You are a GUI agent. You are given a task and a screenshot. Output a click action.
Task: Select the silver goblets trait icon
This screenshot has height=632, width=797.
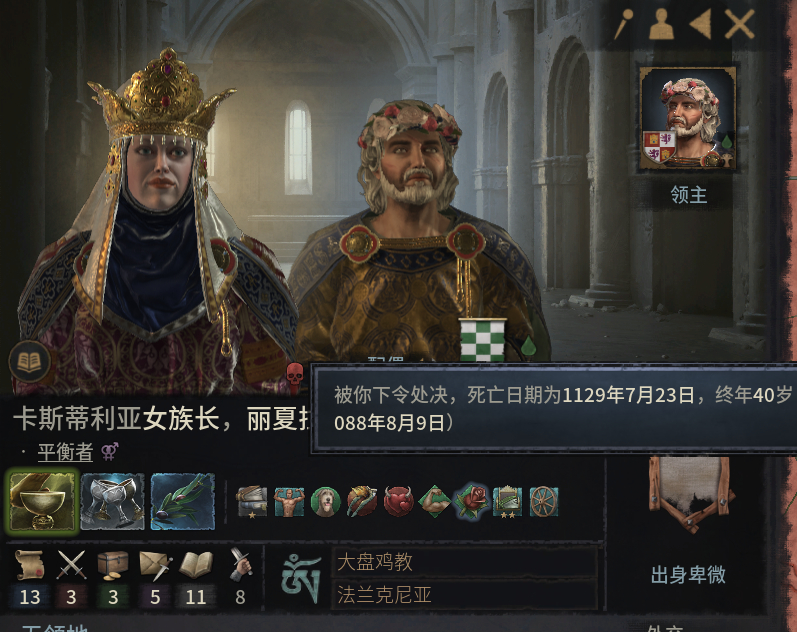(112, 501)
